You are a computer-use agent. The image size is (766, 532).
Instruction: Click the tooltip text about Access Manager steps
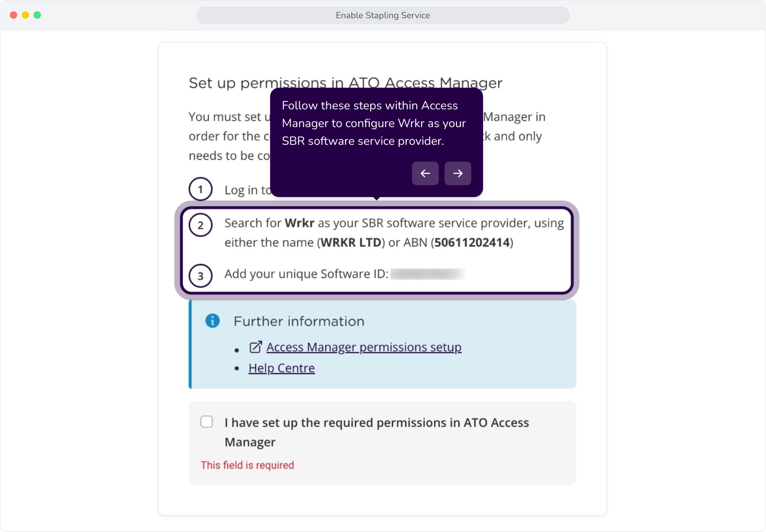[374, 123]
